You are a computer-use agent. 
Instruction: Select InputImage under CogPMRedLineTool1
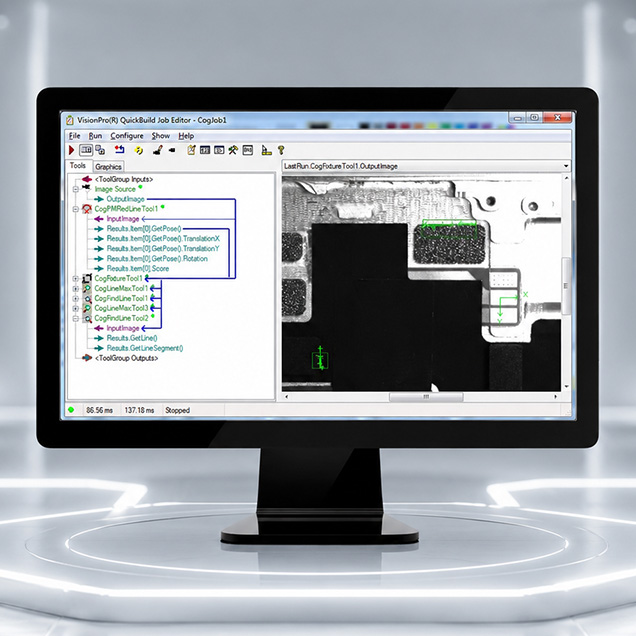point(123,219)
